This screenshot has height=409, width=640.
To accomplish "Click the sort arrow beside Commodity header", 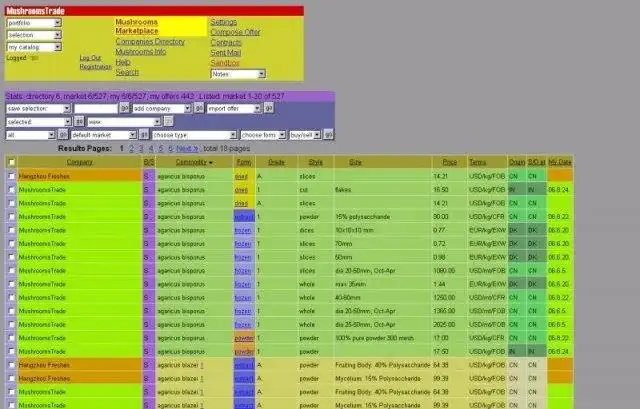I will (x=211, y=162).
